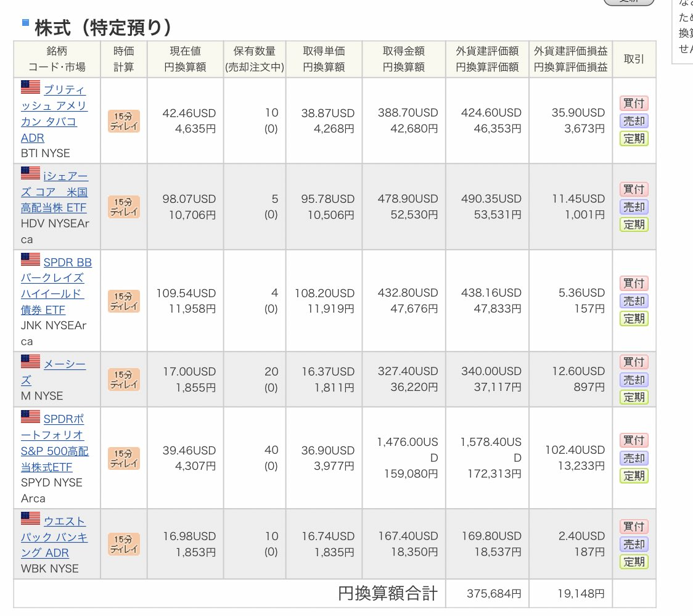Click the US flag icon beside SPDR BB バークレイズ
The image size is (693, 616).
[x=30, y=260]
